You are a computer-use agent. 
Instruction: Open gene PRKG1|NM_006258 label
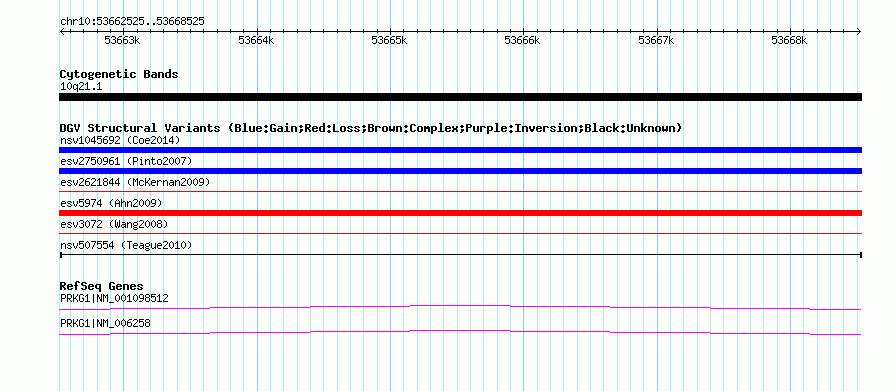coord(105,323)
